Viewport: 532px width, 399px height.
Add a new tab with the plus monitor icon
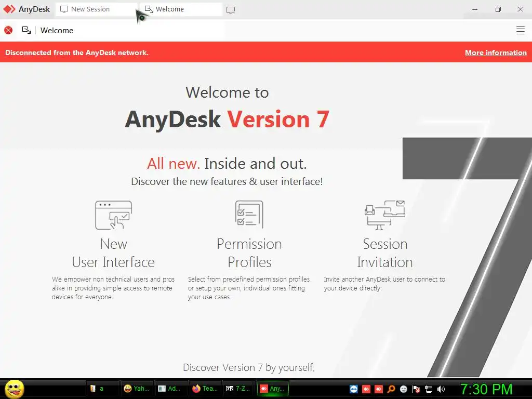(231, 10)
